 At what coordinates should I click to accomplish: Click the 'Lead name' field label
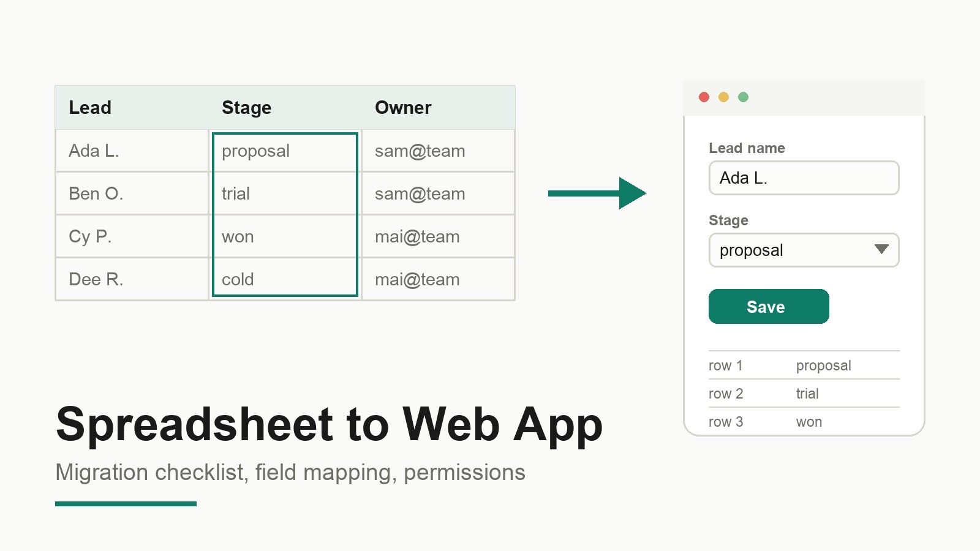click(747, 148)
